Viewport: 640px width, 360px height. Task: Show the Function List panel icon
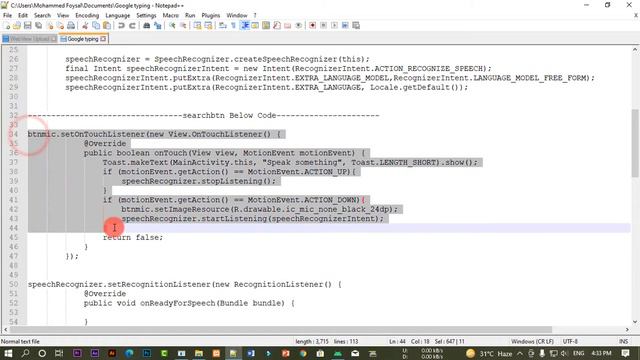[277, 25]
